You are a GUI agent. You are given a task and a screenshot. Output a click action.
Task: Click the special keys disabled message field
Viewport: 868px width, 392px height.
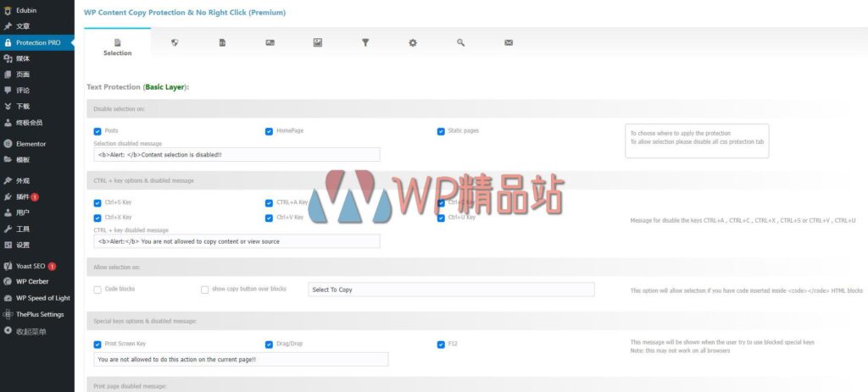point(241,359)
